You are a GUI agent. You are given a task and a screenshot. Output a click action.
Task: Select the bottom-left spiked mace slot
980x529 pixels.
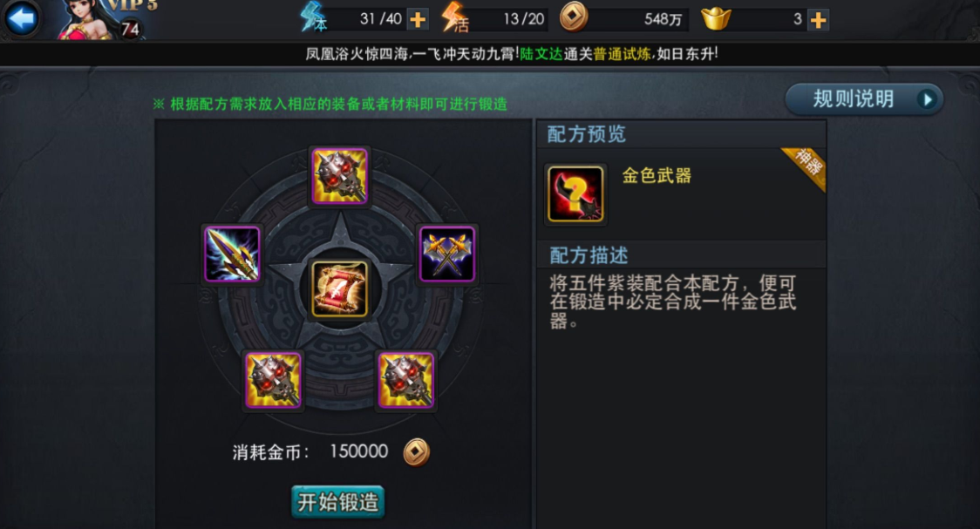tap(273, 380)
